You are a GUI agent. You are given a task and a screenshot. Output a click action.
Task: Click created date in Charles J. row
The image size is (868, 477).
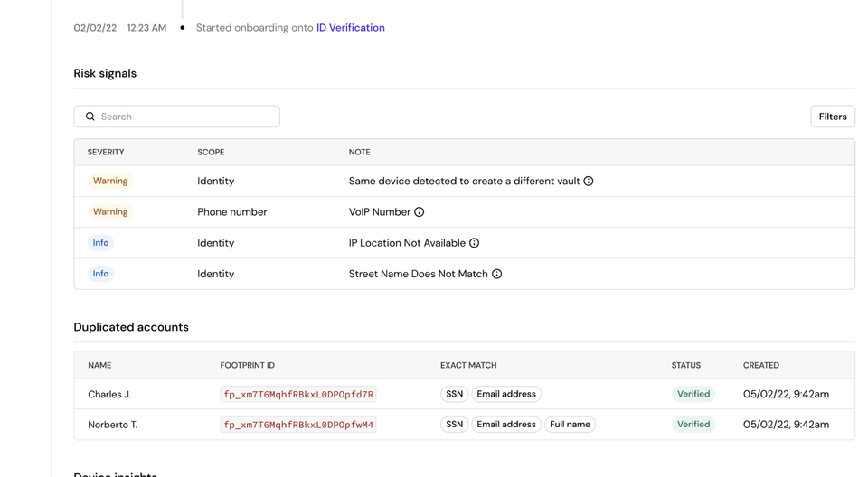coord(786,394)
